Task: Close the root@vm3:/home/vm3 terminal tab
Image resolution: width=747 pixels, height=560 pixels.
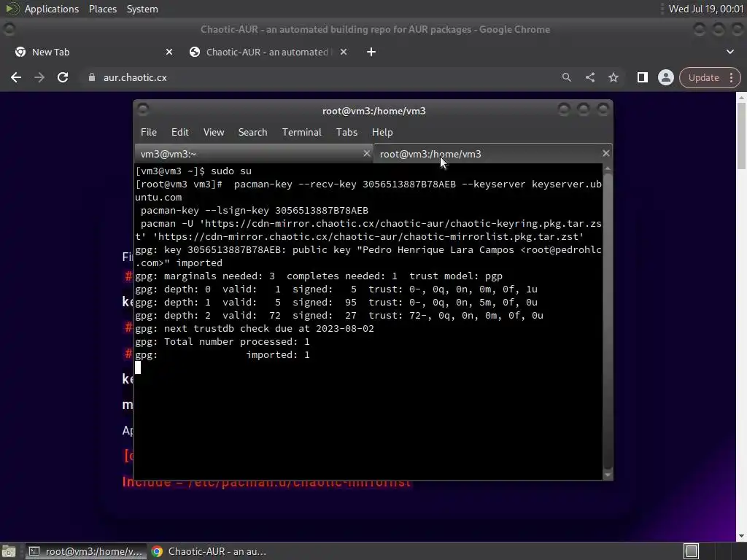Action: coord(605,153)
